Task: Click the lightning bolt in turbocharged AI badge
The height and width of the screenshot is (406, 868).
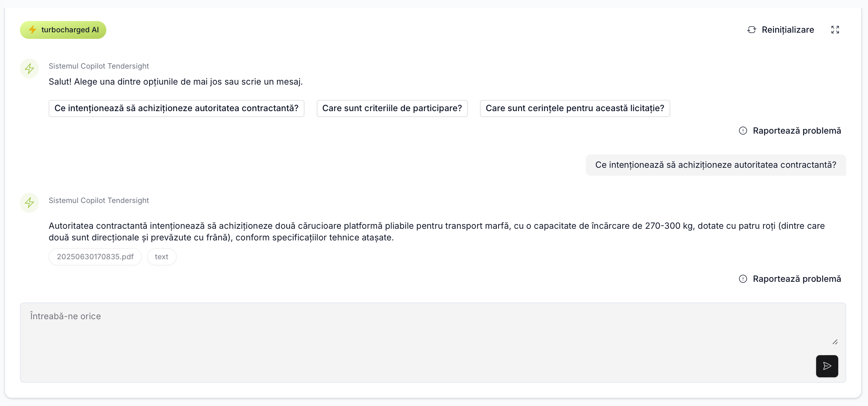Action: coord(33,30)
